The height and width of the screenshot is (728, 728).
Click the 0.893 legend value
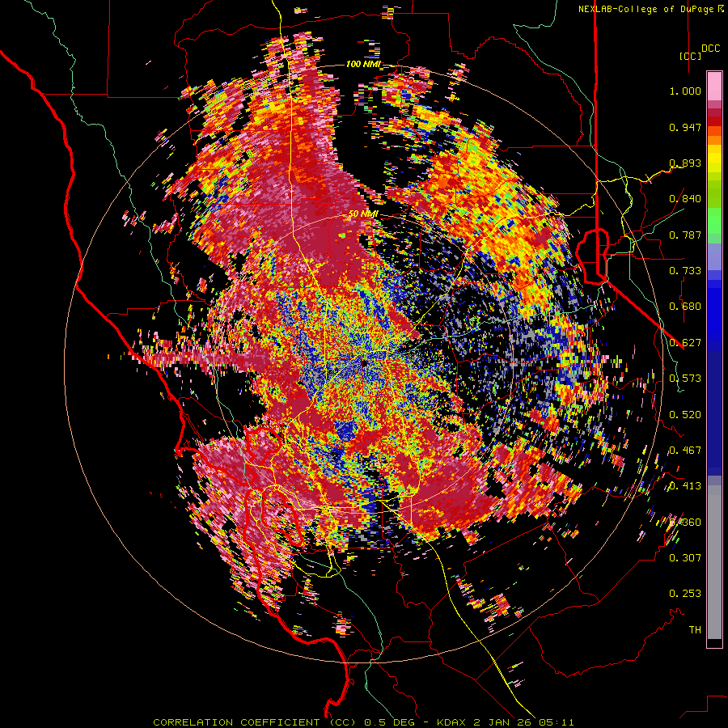coord(685,163)
